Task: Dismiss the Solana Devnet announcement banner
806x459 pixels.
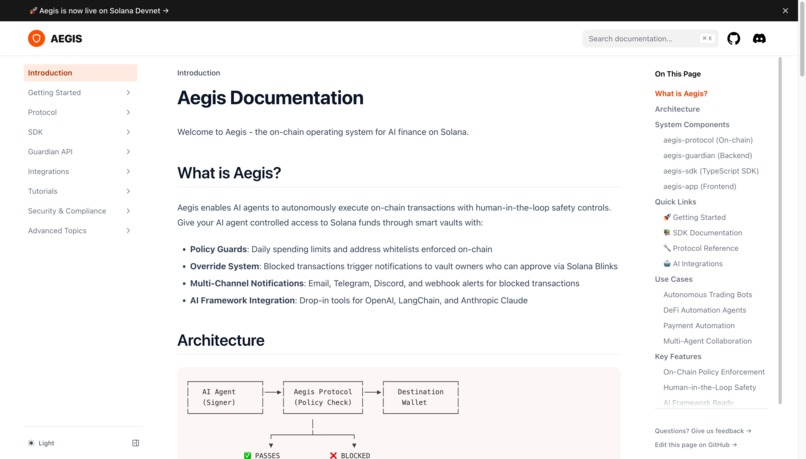Action: tap(785, 10)
